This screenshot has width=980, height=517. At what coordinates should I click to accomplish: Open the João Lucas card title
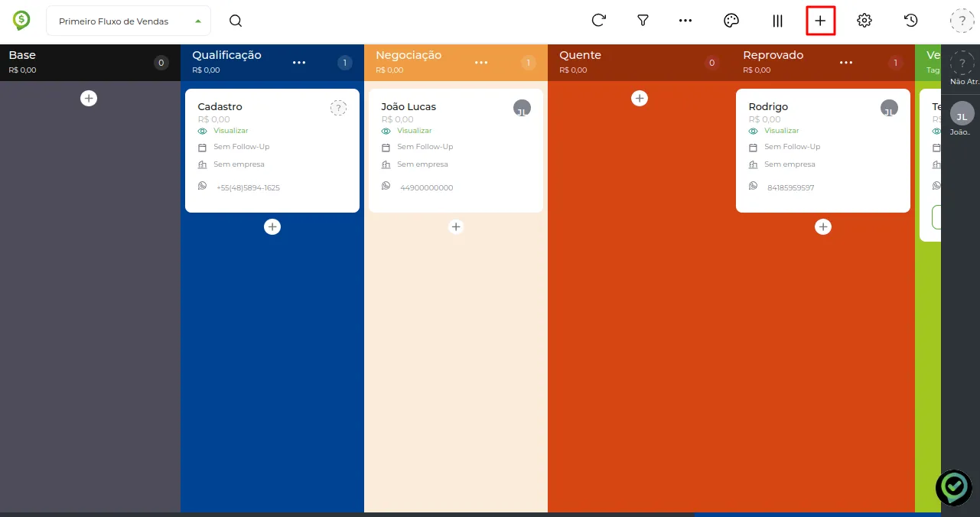click(409, 106)
